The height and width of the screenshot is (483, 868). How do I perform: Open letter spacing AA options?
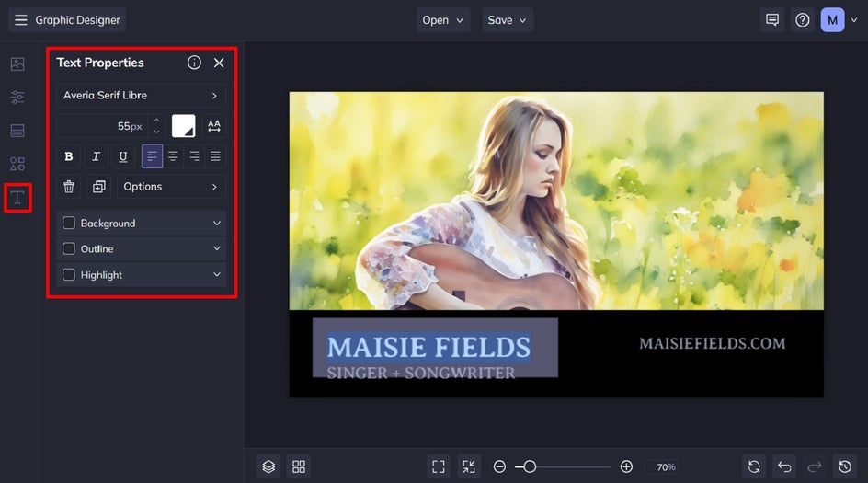click(x=214, y=126)
